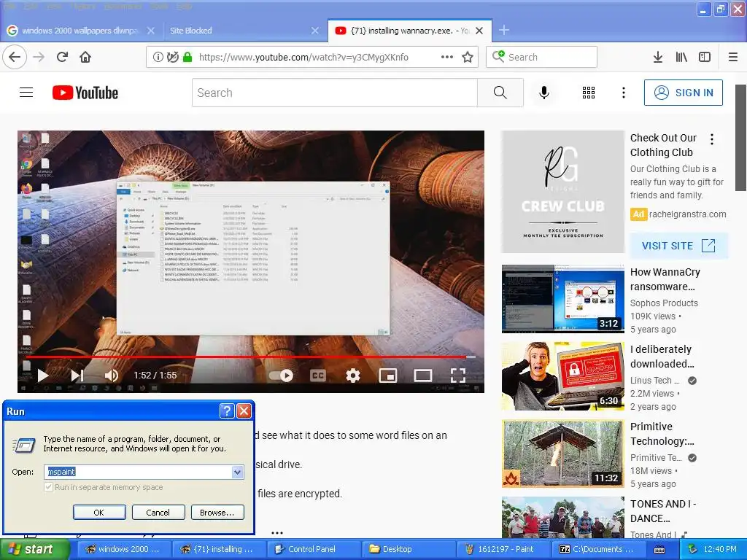Open the page actions three-dot menu in the address bar

coord(447,57)
